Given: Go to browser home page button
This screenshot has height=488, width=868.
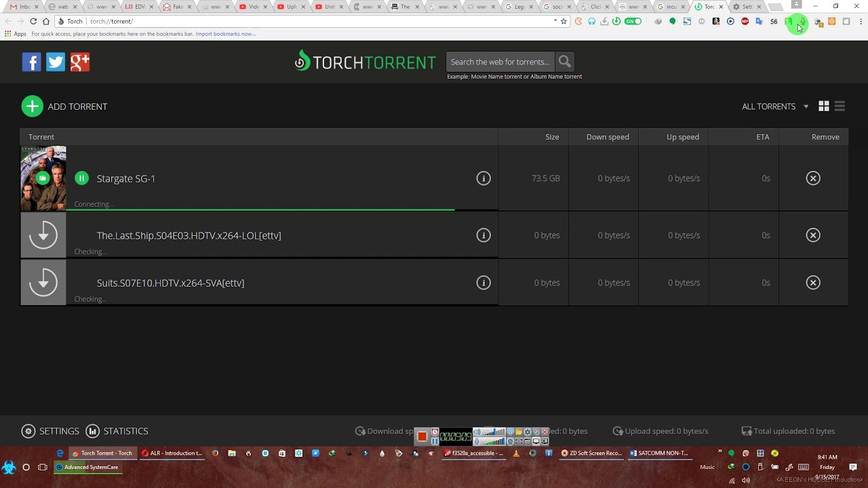Looking at the screenshot, I should [46, 21].
